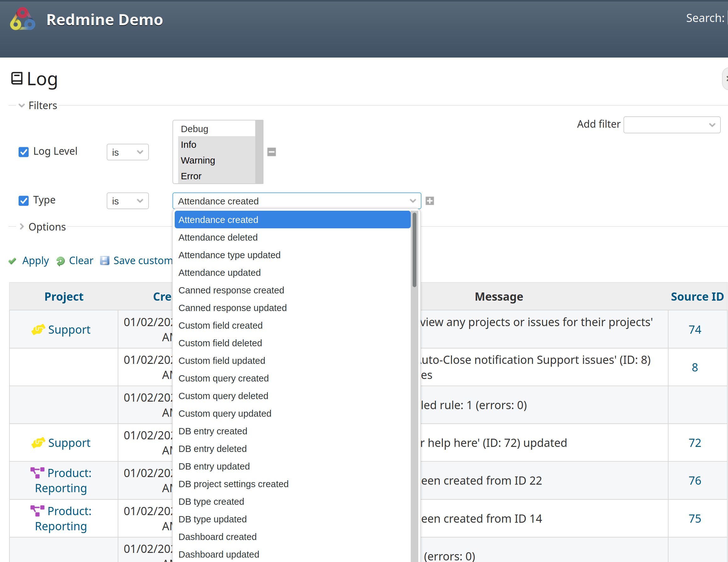Click Product: Reporting icon in row 75
728x562 pixels.
pos(37,511)
